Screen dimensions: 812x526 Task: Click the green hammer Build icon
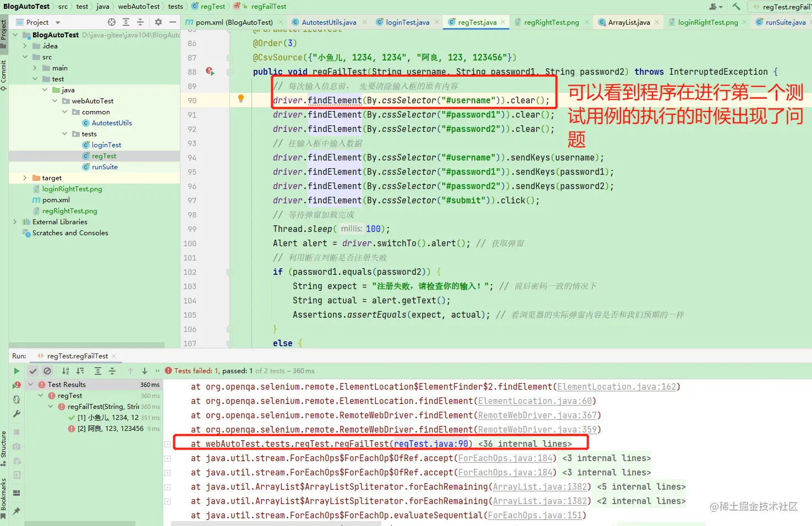pos(736,7)
